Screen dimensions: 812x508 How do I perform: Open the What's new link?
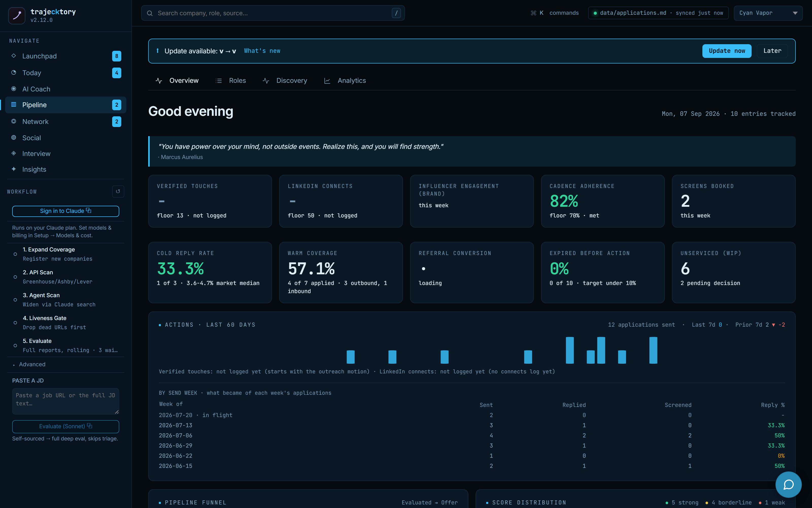(262, 51)
